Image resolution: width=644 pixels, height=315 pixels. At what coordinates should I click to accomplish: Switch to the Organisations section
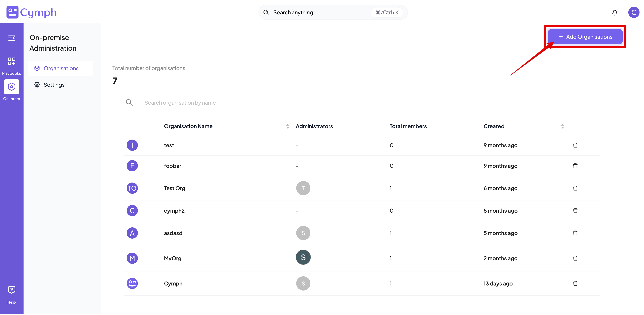coord(61,68)
